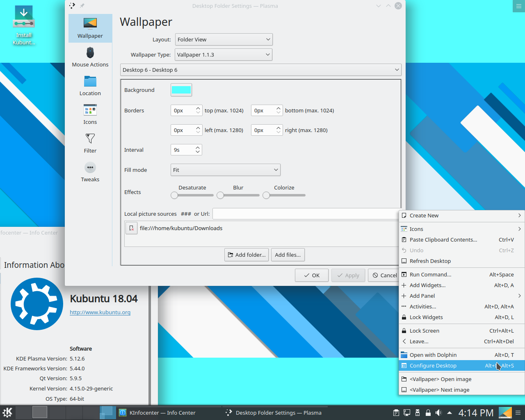Adjust the left border spinbox

(x=186, y=130)
